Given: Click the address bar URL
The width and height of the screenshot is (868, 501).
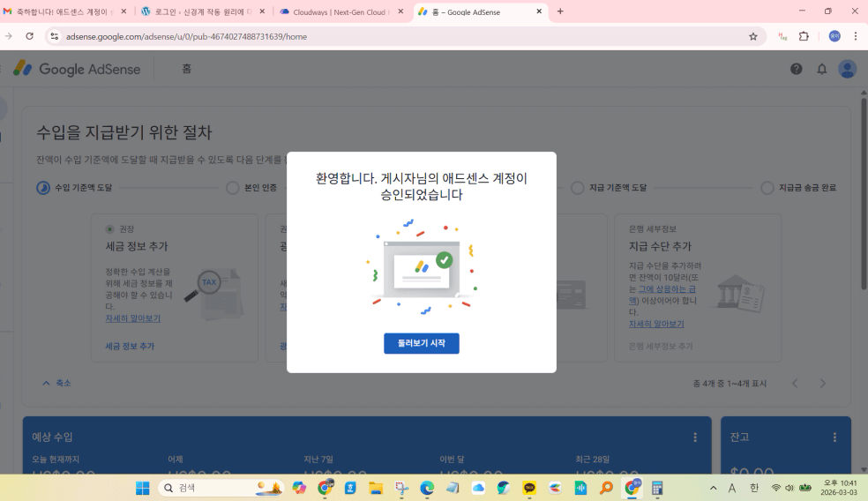Looking at the screenshot, I should [x=186, y=36].
